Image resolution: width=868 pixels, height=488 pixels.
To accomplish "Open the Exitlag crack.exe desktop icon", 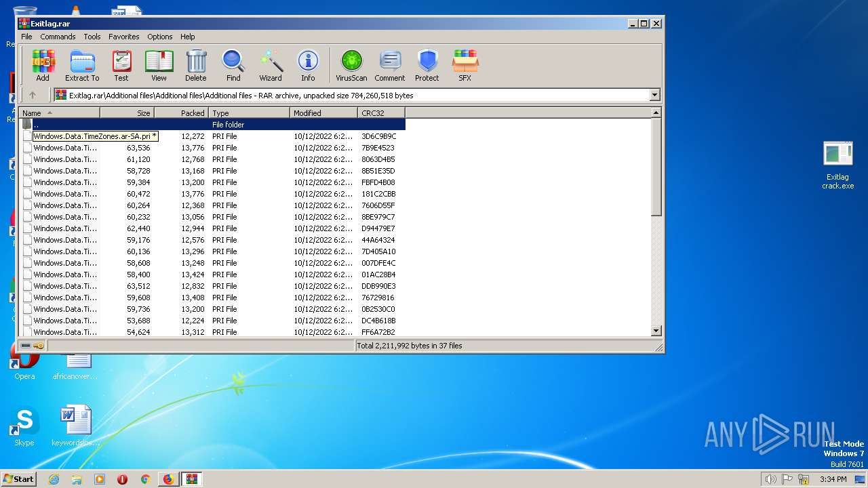I will [x=838, y=165].
